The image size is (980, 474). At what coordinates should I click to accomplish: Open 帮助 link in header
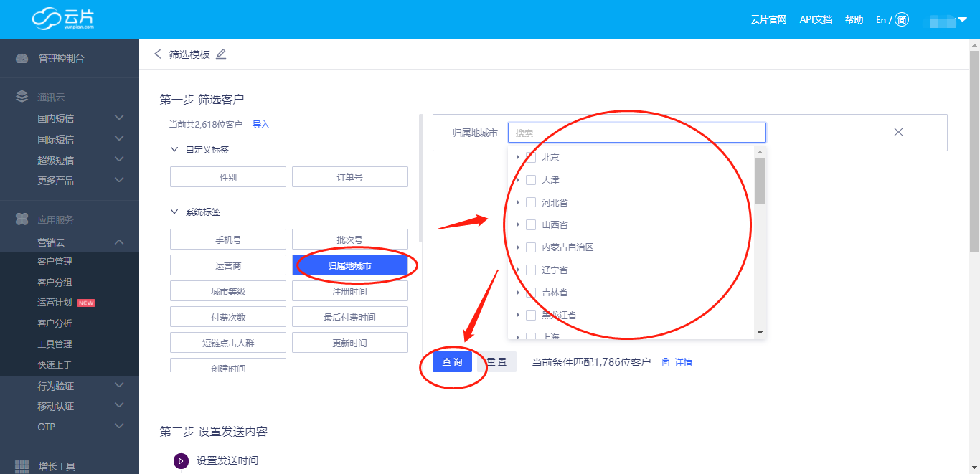pos(854,19)
